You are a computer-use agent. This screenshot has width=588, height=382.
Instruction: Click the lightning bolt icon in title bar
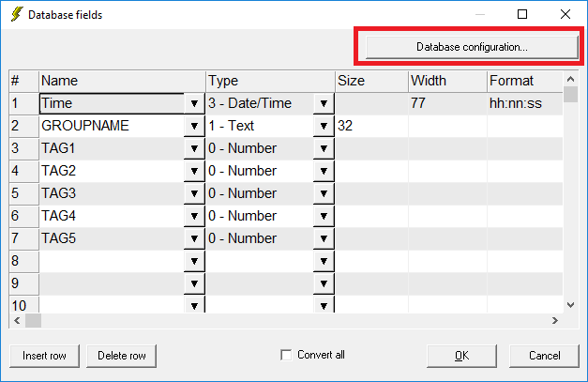point(17,14)
